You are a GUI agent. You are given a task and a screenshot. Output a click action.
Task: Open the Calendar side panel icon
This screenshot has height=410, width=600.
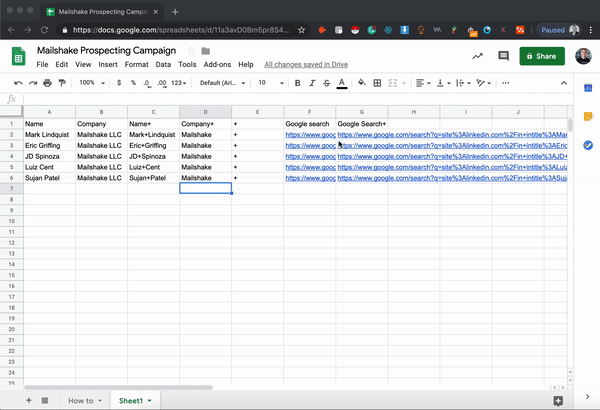coord(588,88)
